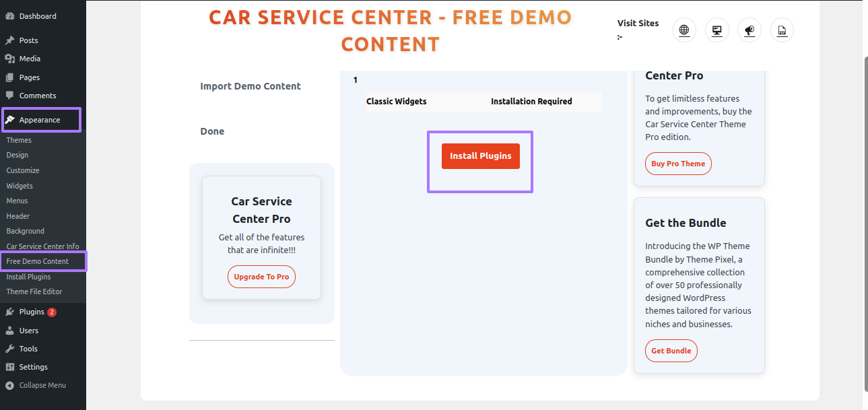868x410 pixels.
Task: Open the Design submenu item
Action: 18,155
